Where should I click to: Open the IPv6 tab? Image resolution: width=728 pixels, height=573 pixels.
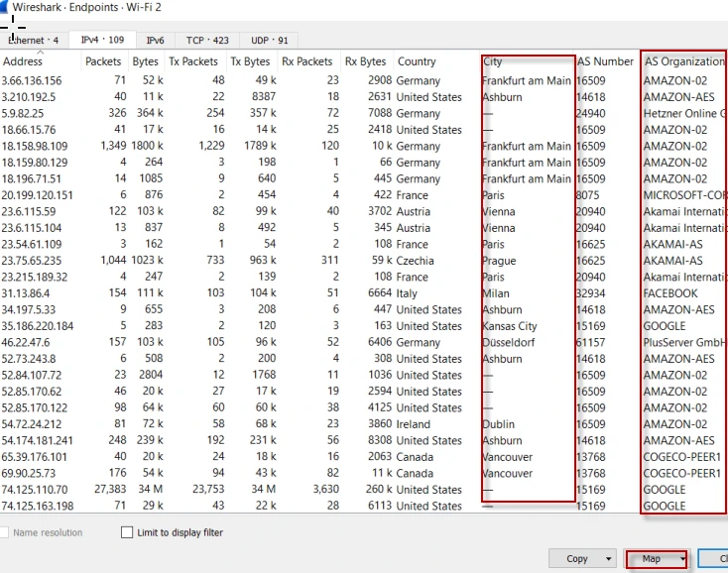(x=155, y=41)
